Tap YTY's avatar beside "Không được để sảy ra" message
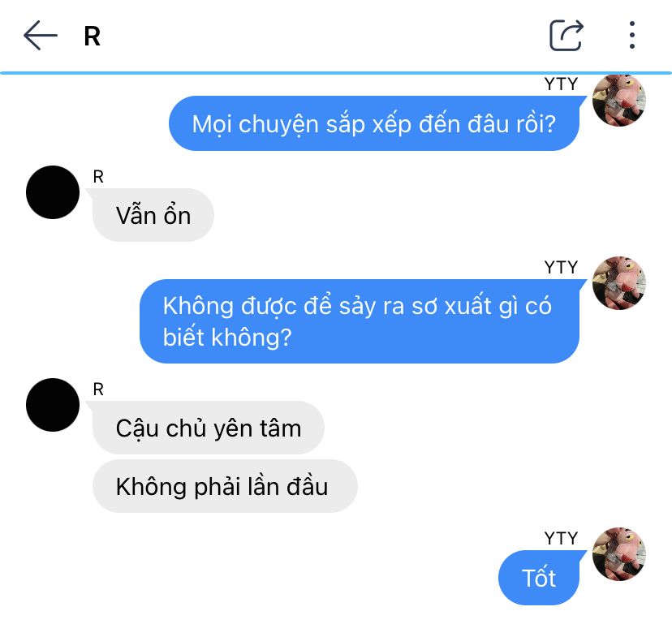 pyautogui.click(x=619, y=283)
